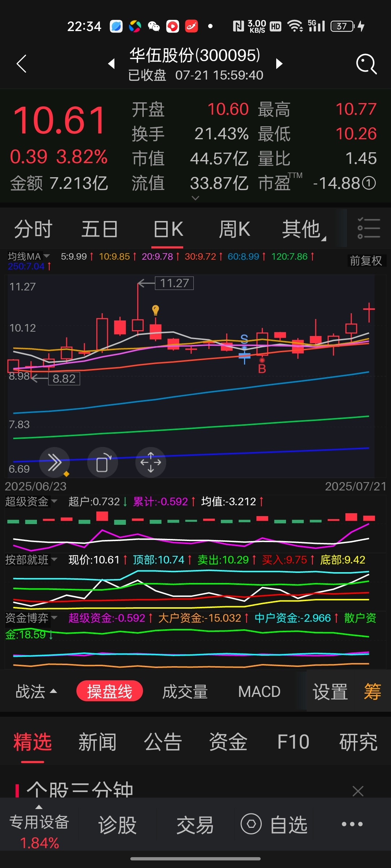Tap the double-chevron expand chart button
Image resolution: width=391 pixels, height=868 pixels.
click(54, 462)
